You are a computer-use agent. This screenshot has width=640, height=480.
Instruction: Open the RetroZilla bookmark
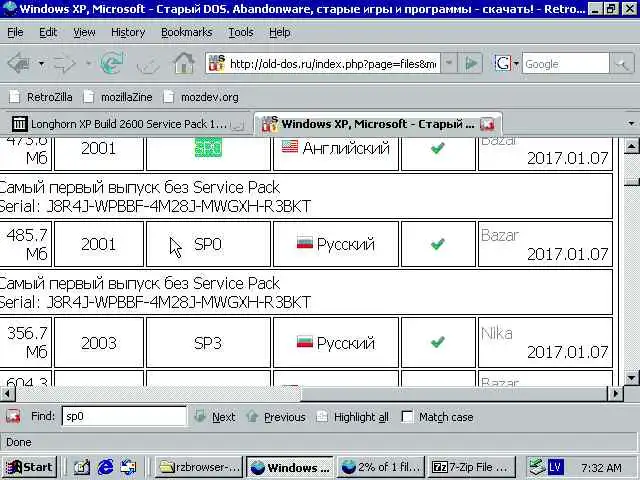(x=41, y=97)
